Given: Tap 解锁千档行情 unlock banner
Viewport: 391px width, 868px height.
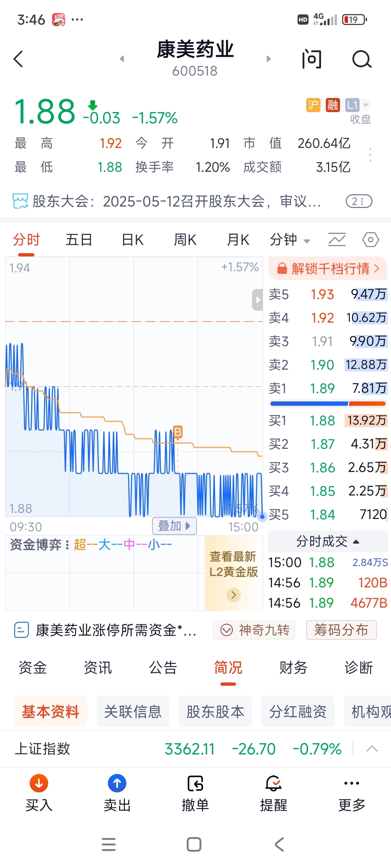Looking at the screenshot, I should pyautogui.click(x=328, y=269).
